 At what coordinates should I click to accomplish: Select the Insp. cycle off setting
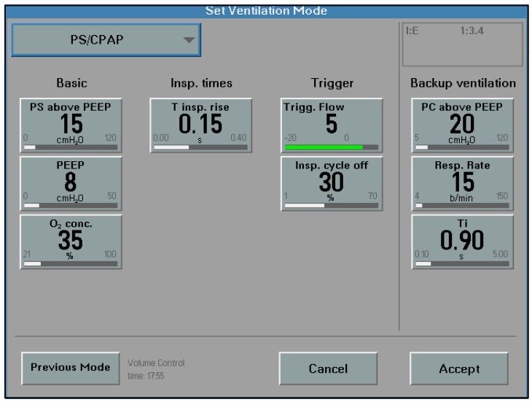tap(331, 183)
